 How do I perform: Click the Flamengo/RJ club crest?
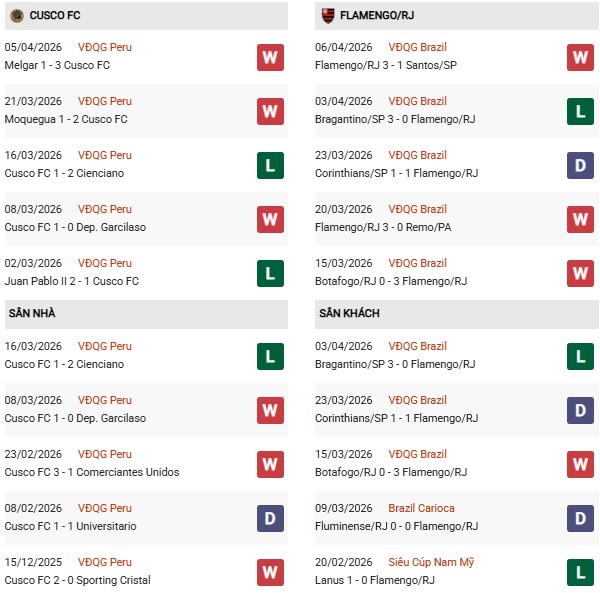[328, 16]
